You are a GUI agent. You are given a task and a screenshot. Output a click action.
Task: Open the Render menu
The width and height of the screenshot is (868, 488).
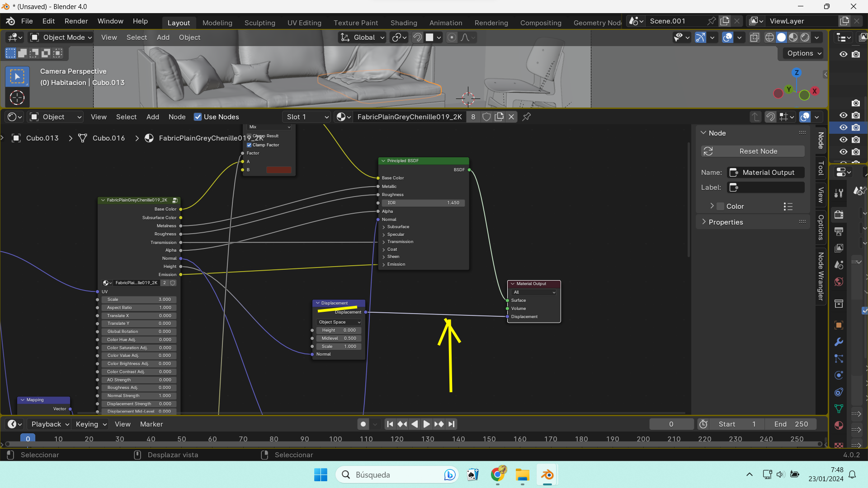(x=76, y=21)
